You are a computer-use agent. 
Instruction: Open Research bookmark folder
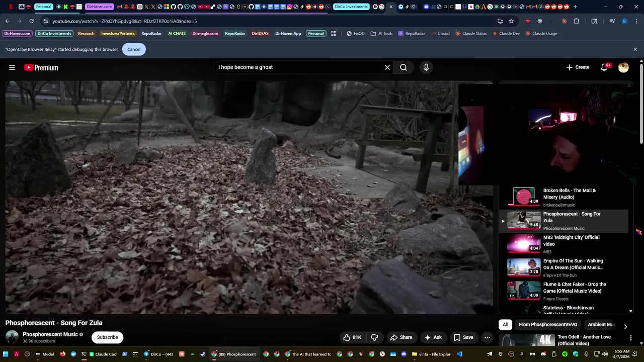pyautogui.click(x=86, y=34)
